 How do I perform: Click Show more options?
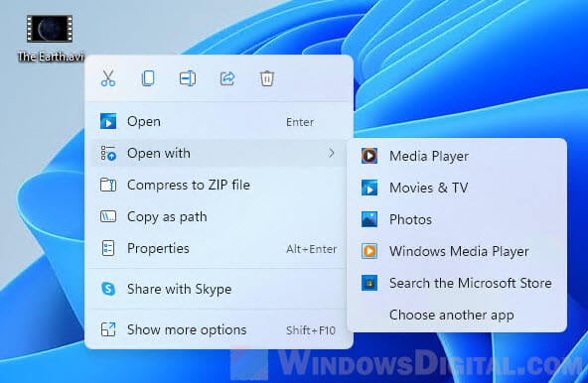click(219, 329)
